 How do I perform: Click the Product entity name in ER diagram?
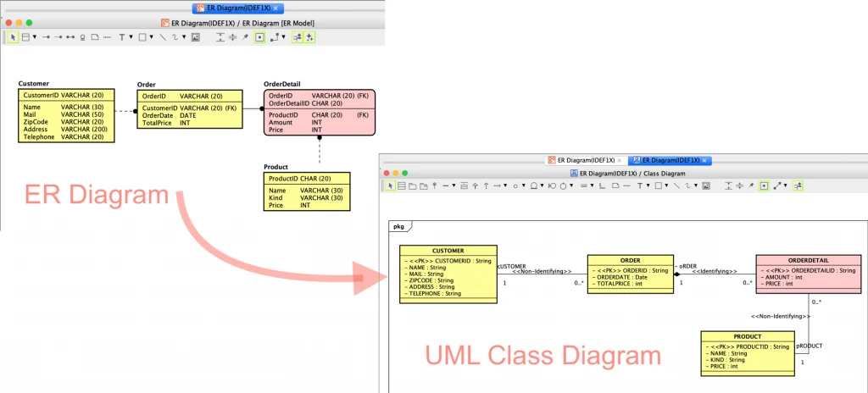[x=275, y=167]
